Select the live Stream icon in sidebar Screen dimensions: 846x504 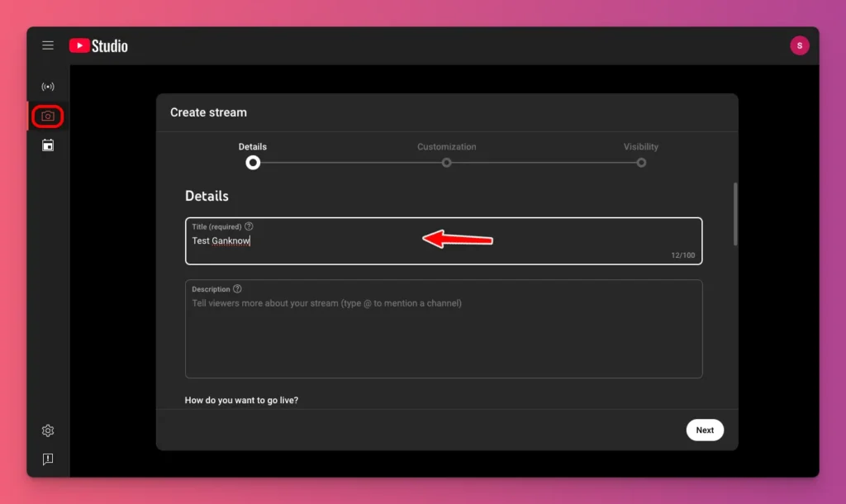point(47,86)
